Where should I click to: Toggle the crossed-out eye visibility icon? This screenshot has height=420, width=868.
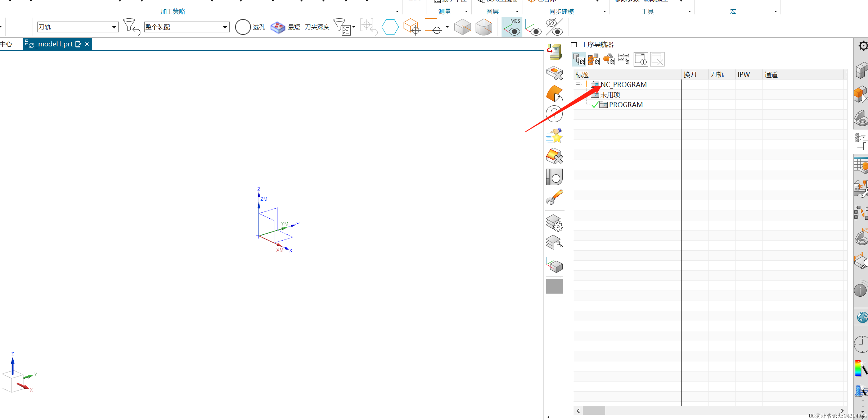point(554,27)
